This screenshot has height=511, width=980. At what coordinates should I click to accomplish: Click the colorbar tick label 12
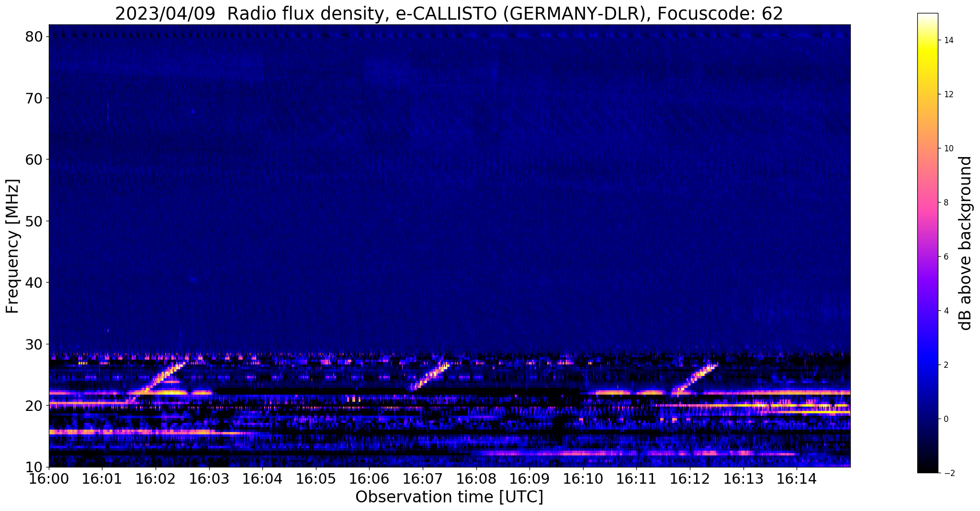[948, 94]
